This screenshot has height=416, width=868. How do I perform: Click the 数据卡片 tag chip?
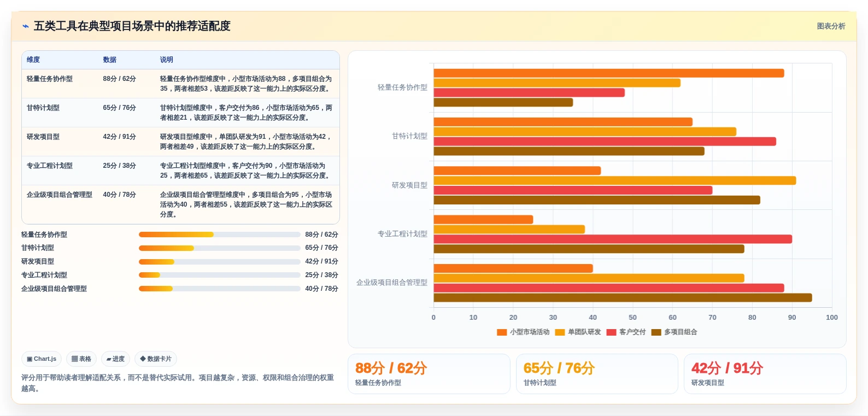[x=156, y=359]
